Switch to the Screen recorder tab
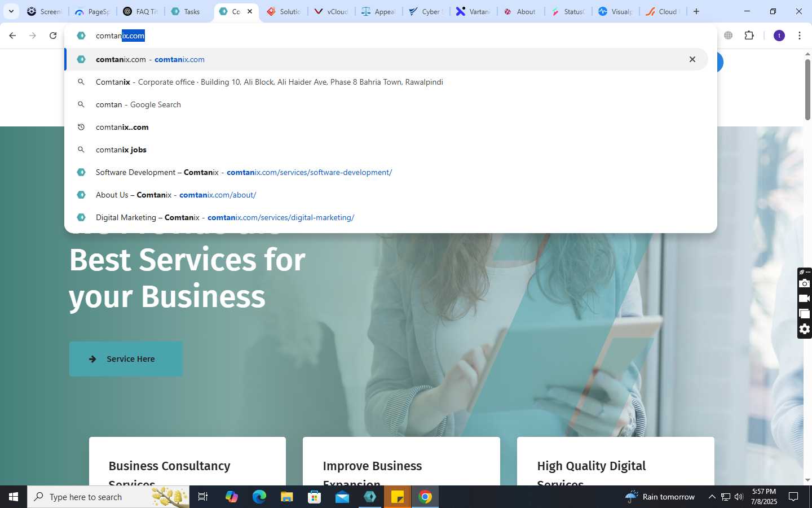The height and width of the screenshot is (508, 812). (x=44, y=11)
